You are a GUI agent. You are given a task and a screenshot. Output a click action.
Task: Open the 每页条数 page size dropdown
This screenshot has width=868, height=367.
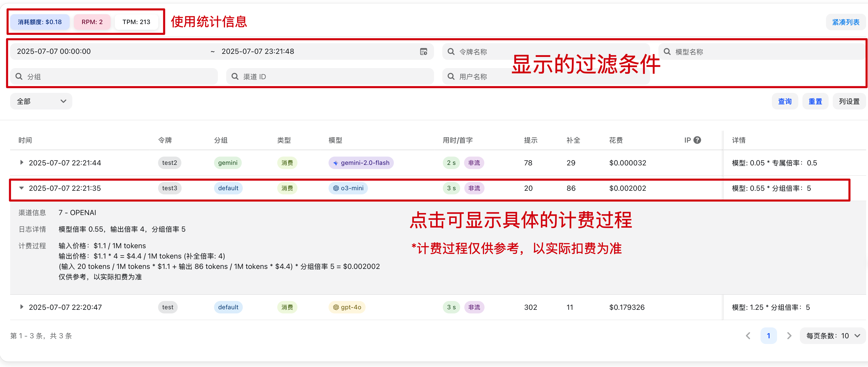(x=832, y=335)
